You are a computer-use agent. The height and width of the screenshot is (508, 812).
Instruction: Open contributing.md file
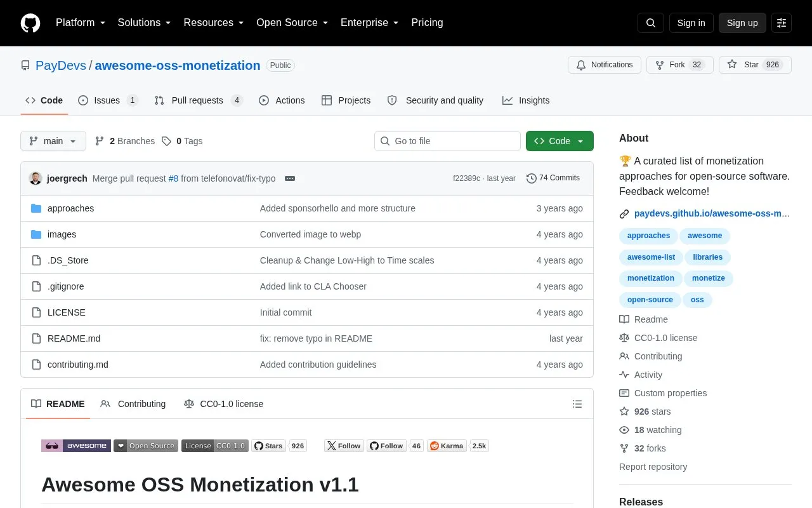(78, 364)
